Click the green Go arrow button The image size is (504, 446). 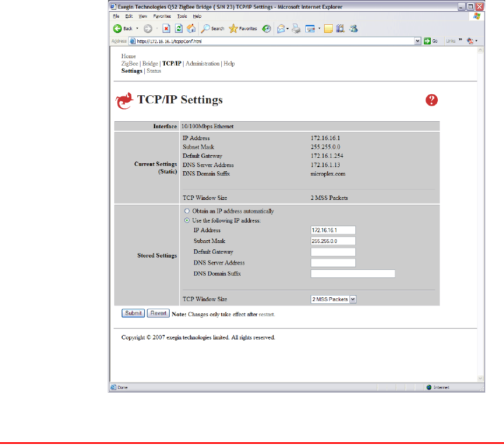pos(427,41)
